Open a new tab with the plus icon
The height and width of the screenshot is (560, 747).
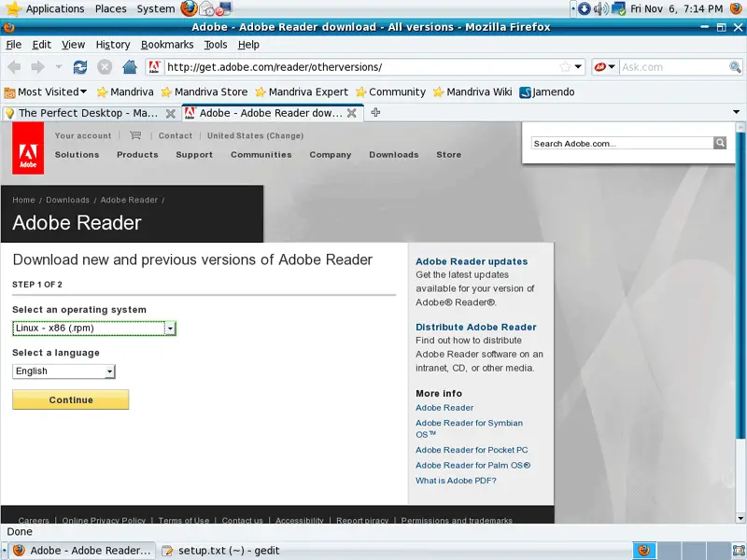pyautogui.click(x=375, y=113)
